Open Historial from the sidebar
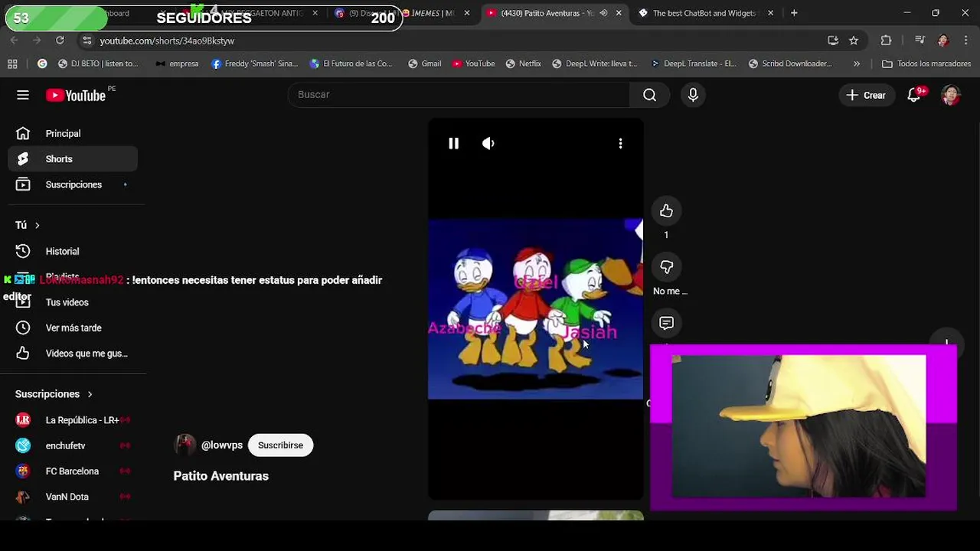 coord(73,251)
